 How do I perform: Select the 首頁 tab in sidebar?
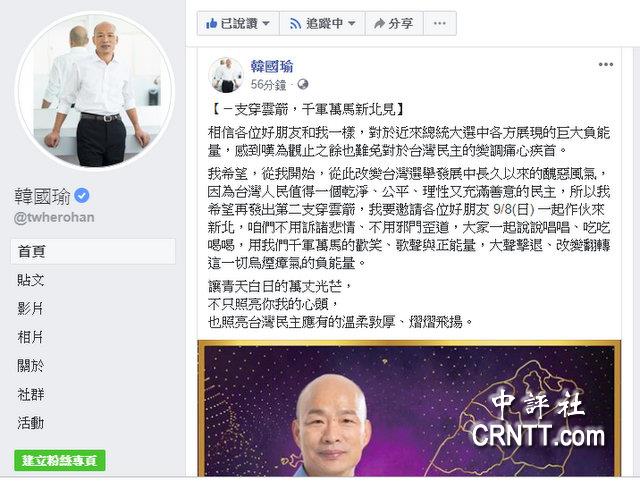(x=93, y=251)
